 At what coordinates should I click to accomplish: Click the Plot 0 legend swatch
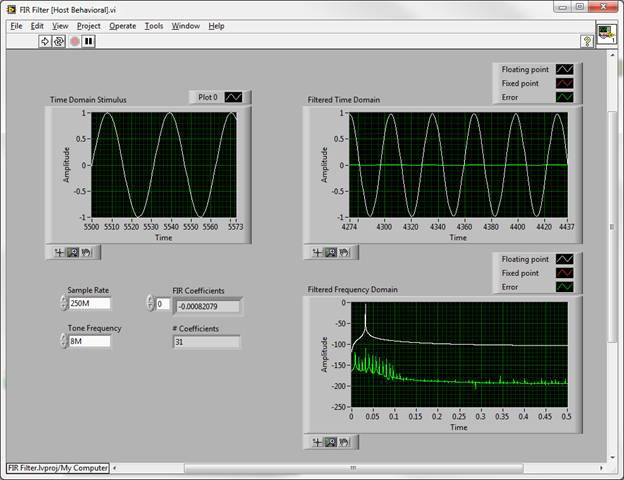pos(234,97)
